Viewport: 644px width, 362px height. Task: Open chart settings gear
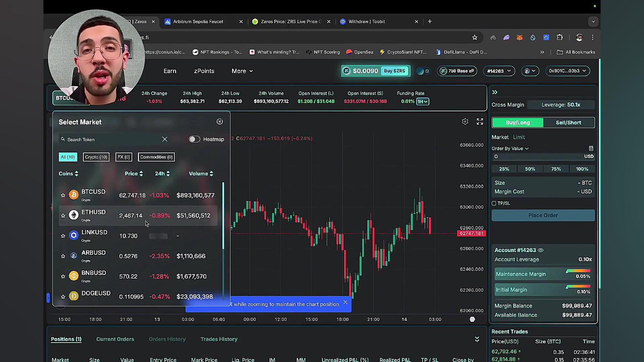coord(465,122)
